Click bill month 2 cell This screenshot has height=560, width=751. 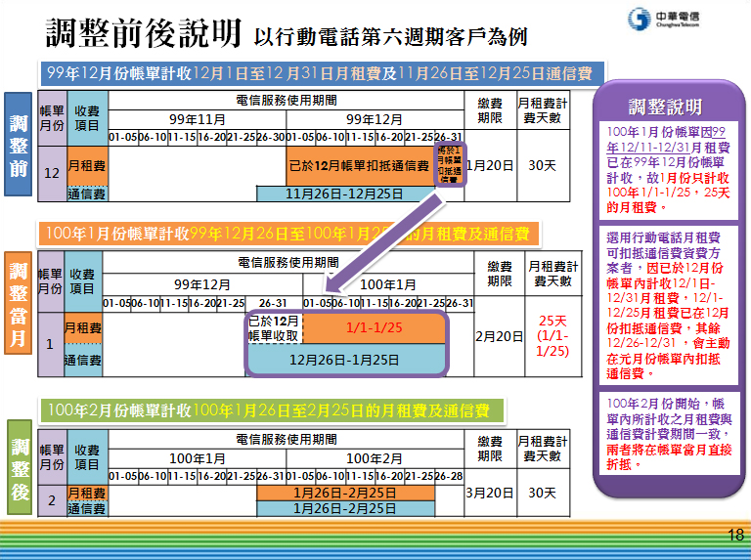tap(52, 500)
